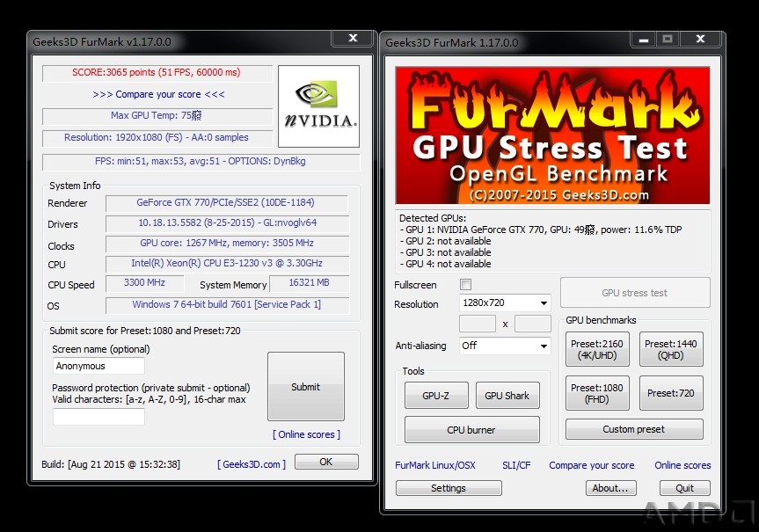759x532 pixels.
Task: Run Preset:720 benchmark
Action: point(671,393)
